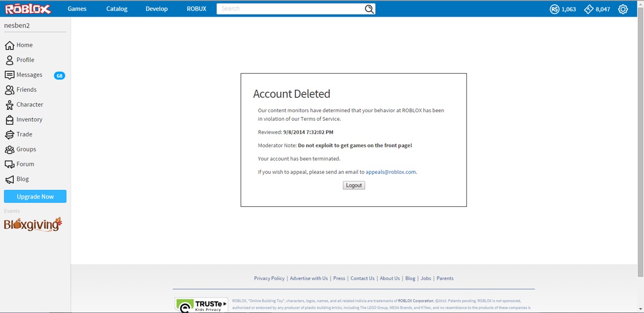Click the Character avatar icon

coord(9,105)
